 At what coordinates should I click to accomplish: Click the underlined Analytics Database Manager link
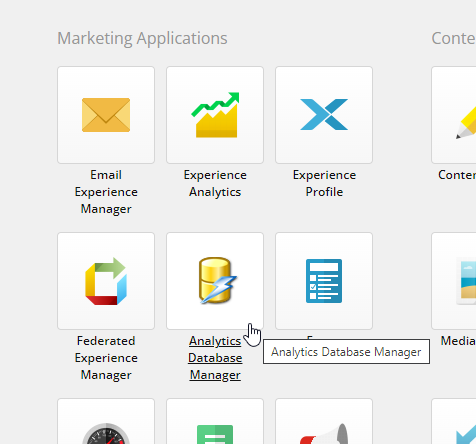pyautogui.click(x=215, y=358)
